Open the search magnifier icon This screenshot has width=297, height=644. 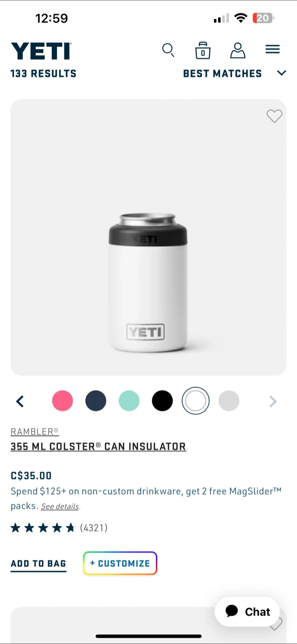[168, 50]
